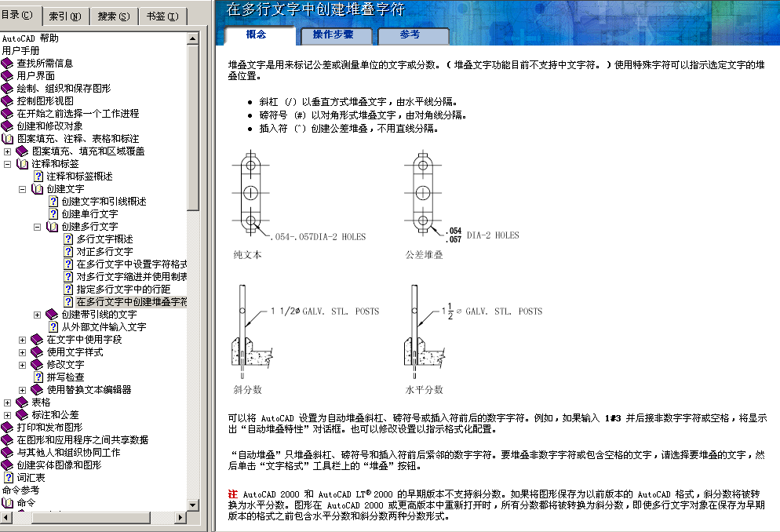Screen dimensions: 780x532
Task: Expand the 使用替换文本编辑器 node
Action: click(23, 390)
